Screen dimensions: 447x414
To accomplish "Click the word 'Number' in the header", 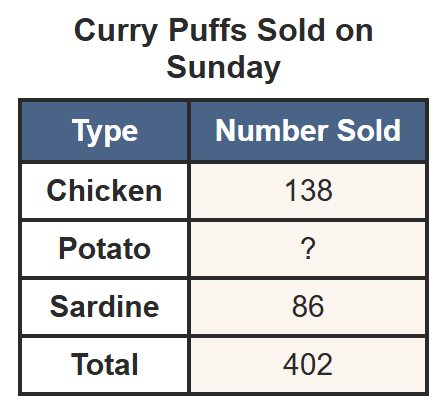I will click(x=272, y=130).
